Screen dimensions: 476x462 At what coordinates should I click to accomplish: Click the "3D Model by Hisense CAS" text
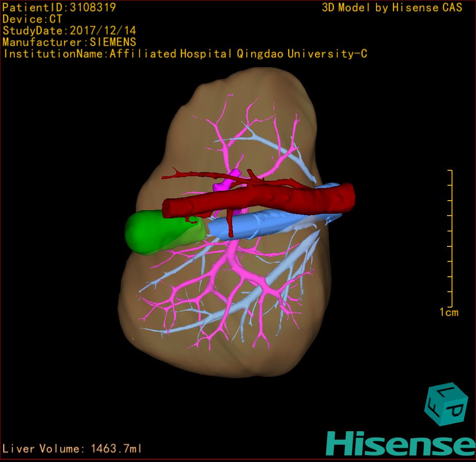392,8
